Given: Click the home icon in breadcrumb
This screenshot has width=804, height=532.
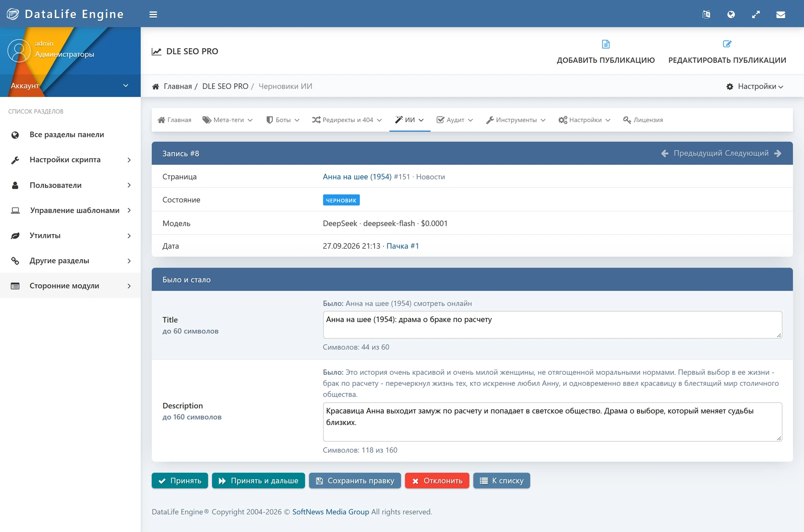Looking at the screenshot, I should (156, 86).
